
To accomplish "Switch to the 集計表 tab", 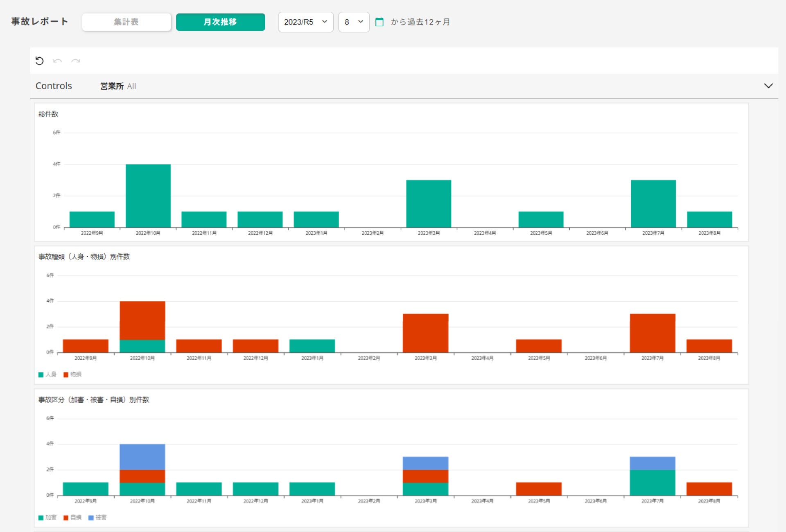I will [126, 22].
